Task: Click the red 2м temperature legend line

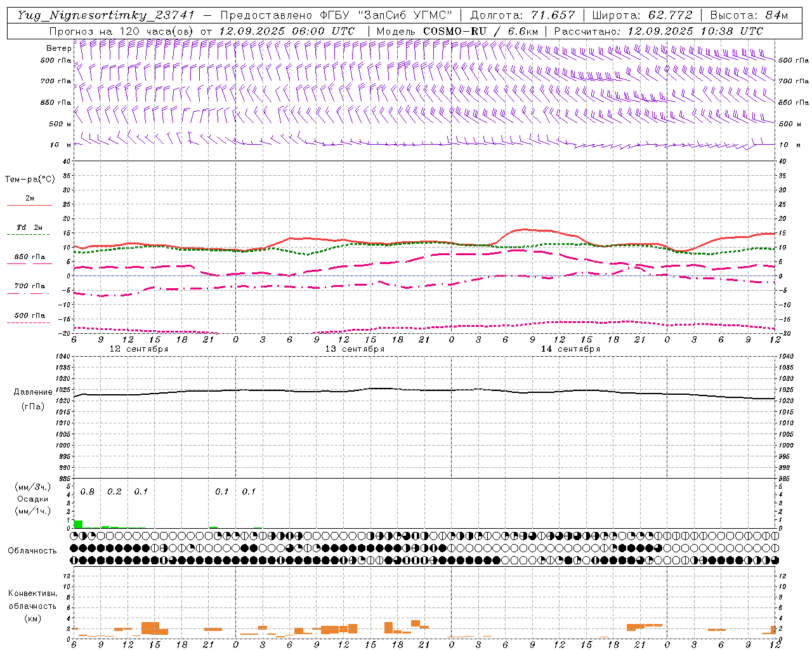Action: (29, 205)
